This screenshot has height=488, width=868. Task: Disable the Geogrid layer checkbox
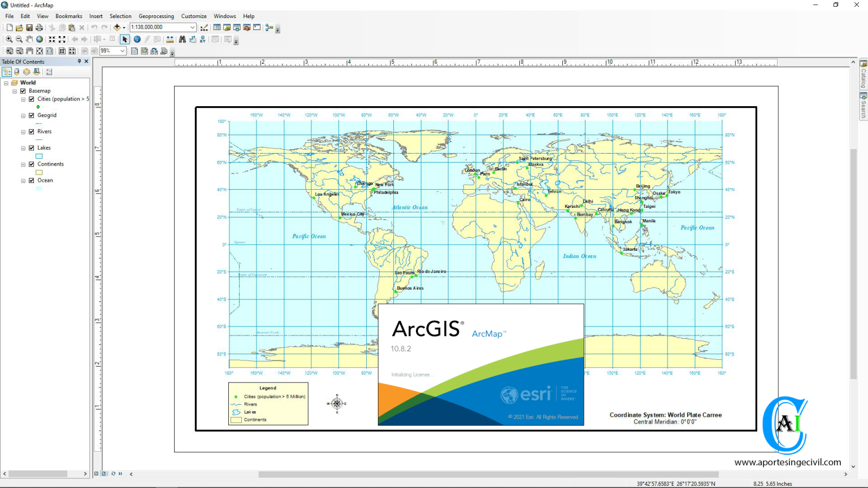32,115
